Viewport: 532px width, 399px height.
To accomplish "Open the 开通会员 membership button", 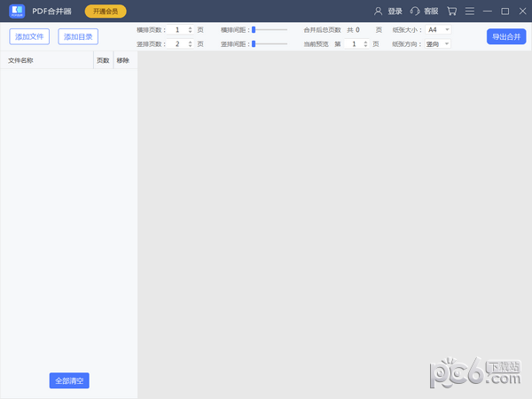I will 106,12.
